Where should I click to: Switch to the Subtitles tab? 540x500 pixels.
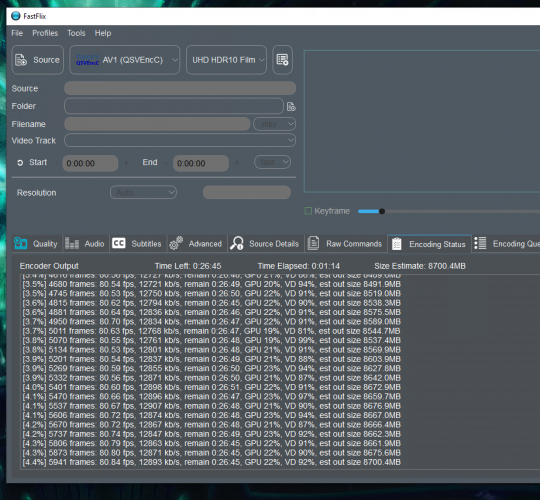(138, 244)
